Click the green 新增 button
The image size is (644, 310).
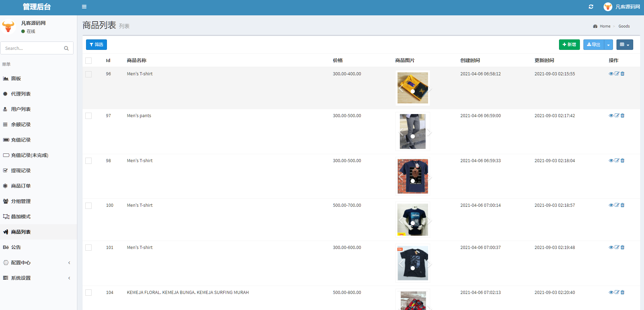coord(569,45)
